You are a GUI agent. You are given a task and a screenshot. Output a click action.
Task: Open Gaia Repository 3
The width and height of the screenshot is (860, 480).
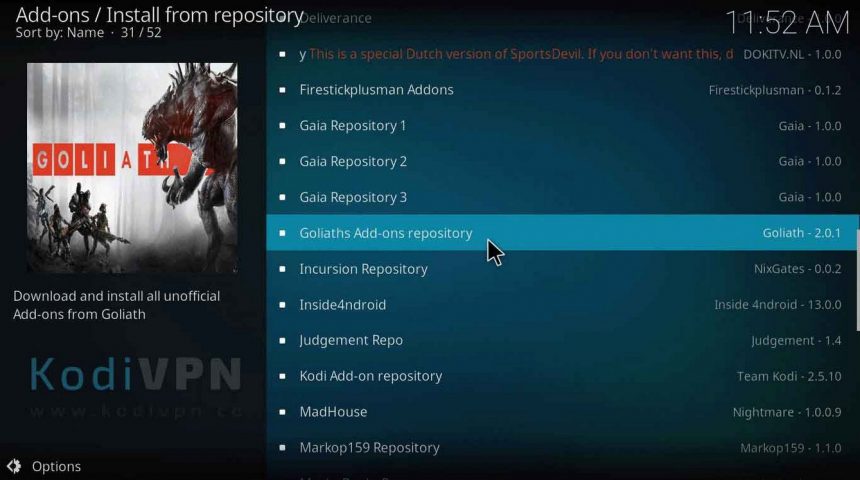tap(562, 197)
